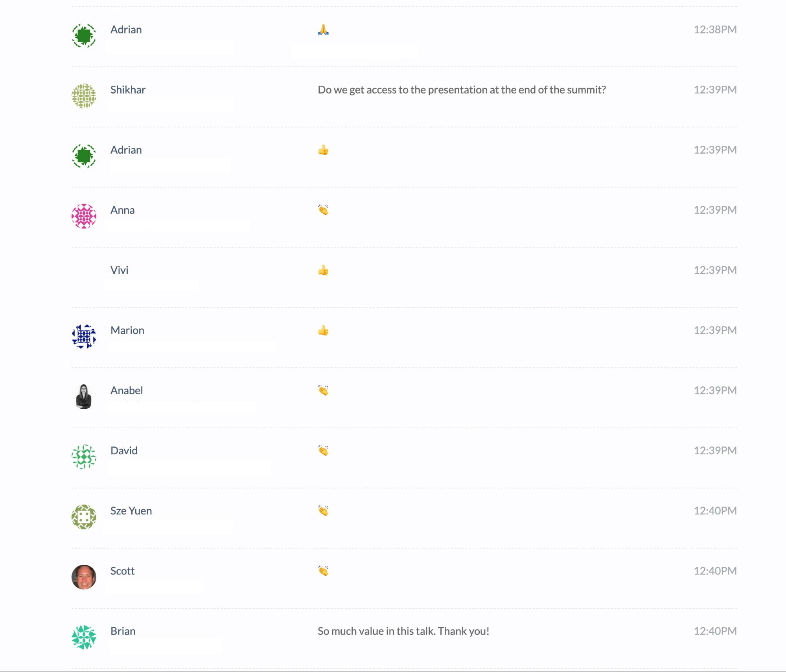Click Shikhar's question about presentation access
This screenshot has width=786, height=672.
coord(462,90)
